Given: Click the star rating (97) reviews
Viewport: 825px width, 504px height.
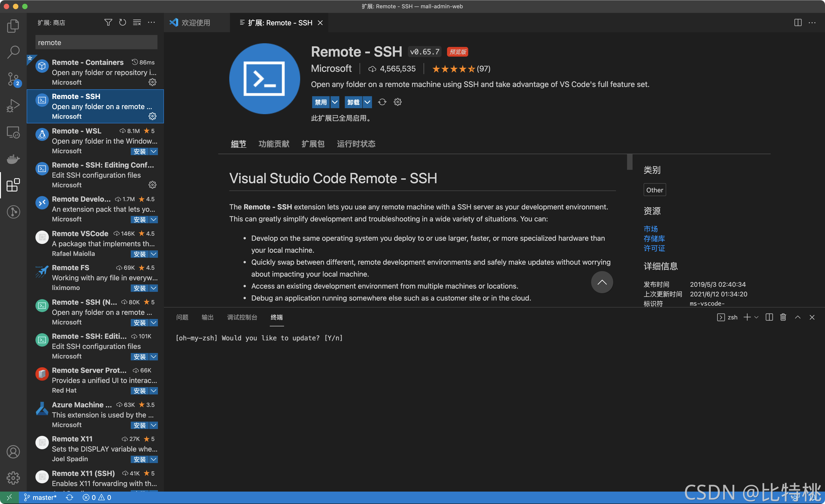Looking at the screenshot, I should point(461,69).
